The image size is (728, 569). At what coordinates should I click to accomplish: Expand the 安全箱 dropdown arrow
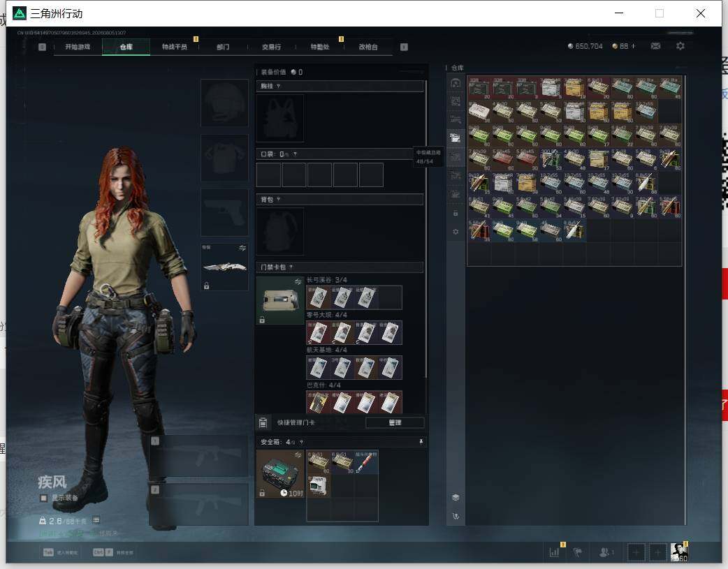[301, 443]
